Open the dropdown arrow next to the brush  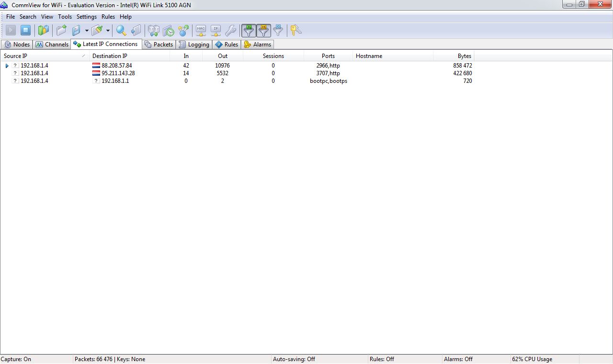coord(108,31)
